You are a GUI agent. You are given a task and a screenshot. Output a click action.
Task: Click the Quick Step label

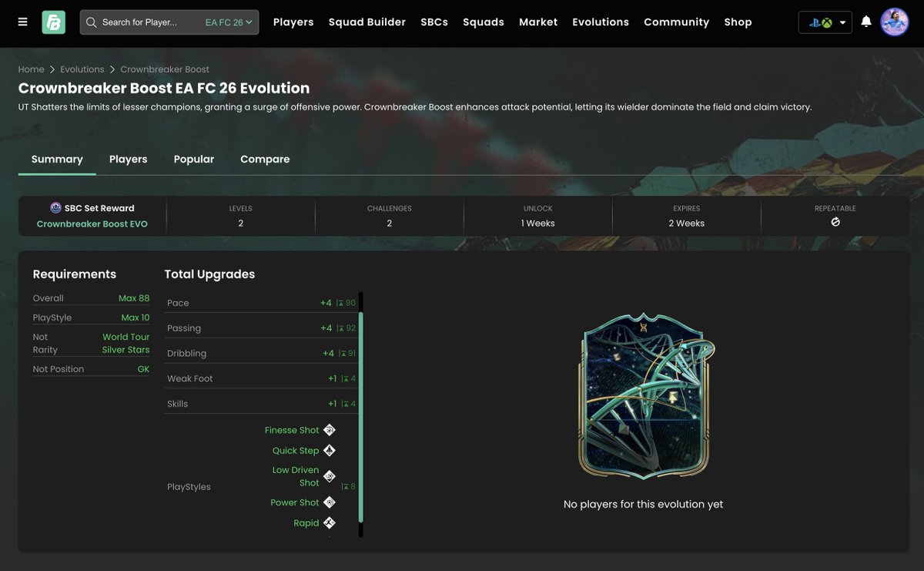296,451
